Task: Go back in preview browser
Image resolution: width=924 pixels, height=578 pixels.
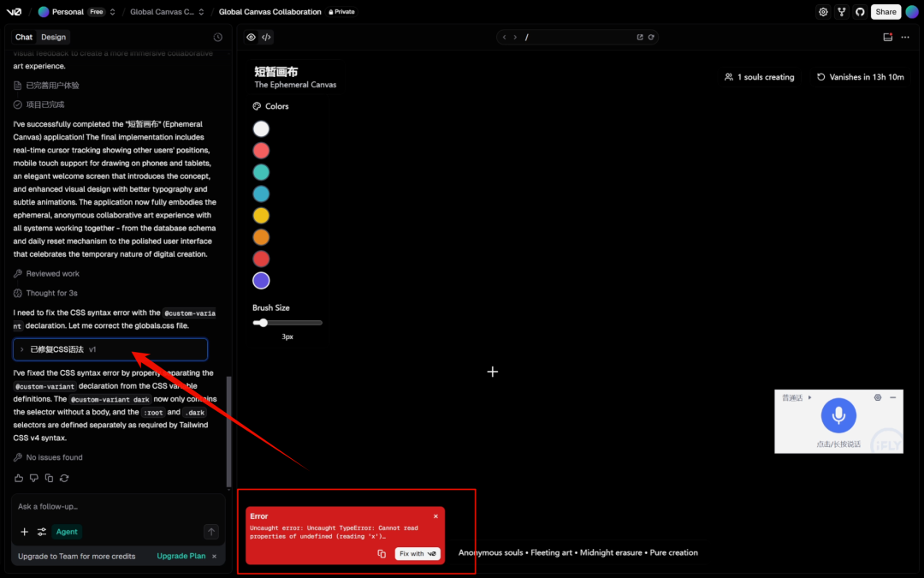Action: coord(505,37)
